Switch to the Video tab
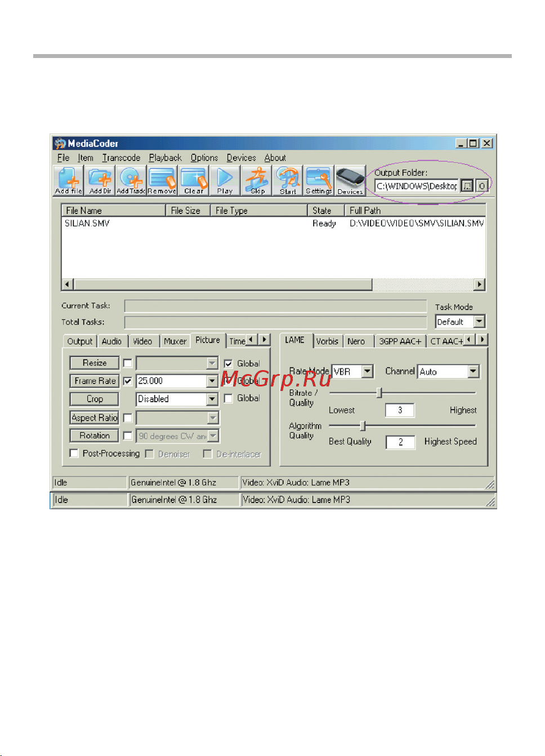 (142, 341)
